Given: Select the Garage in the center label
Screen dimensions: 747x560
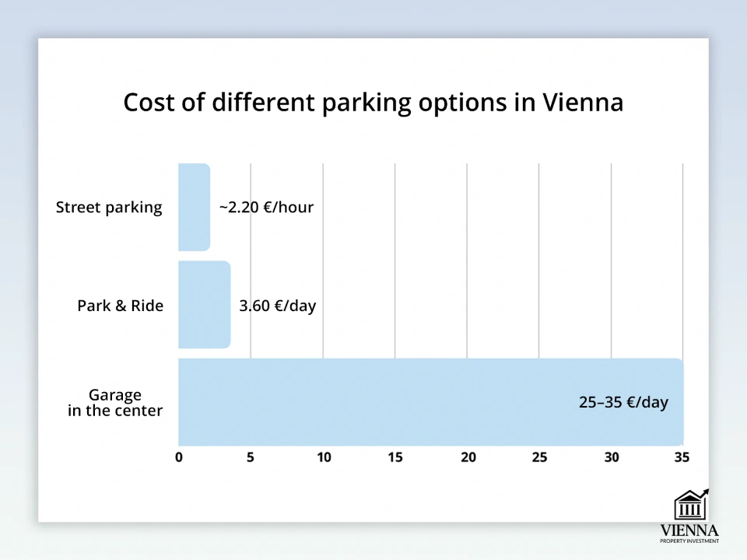Looking at the screenshot, I should pyautogui.click(x=115, y=403).
